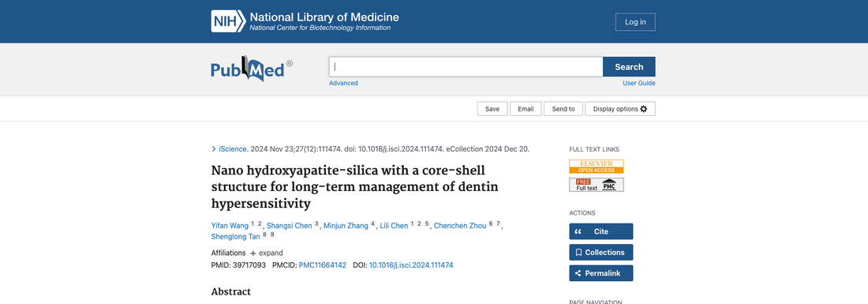Click the PMID 39717093 text

point(238,265)
